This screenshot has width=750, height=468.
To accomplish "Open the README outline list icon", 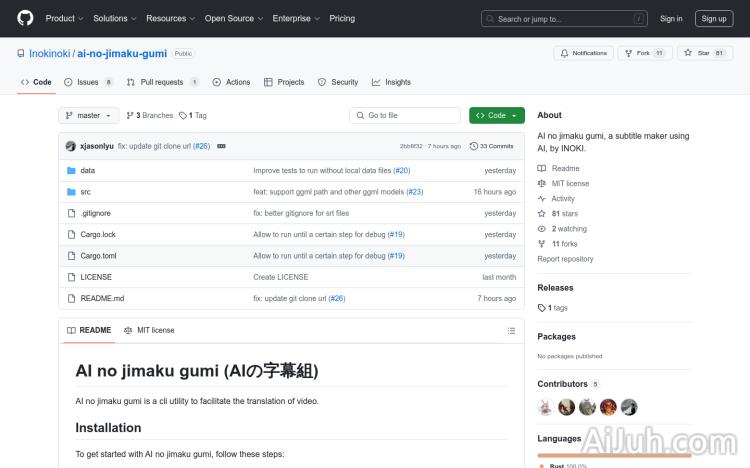I will 511,331.
